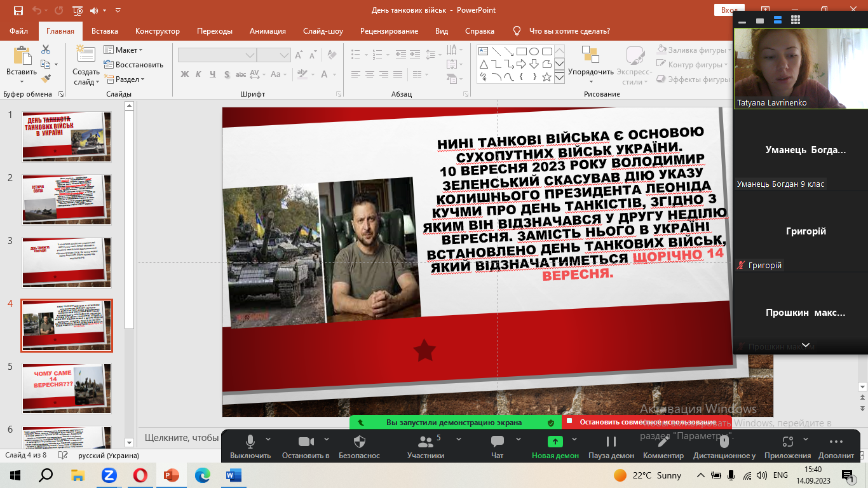Open the Файл tab
The image size is (868, 488).
(19, 31)
